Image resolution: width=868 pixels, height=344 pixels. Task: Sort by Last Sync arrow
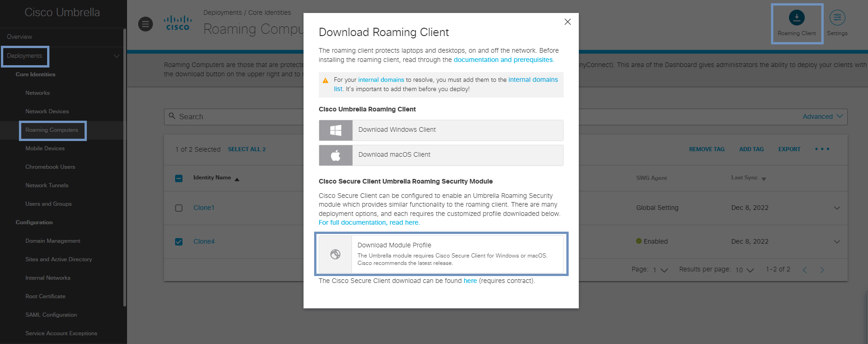coord(764,179)
